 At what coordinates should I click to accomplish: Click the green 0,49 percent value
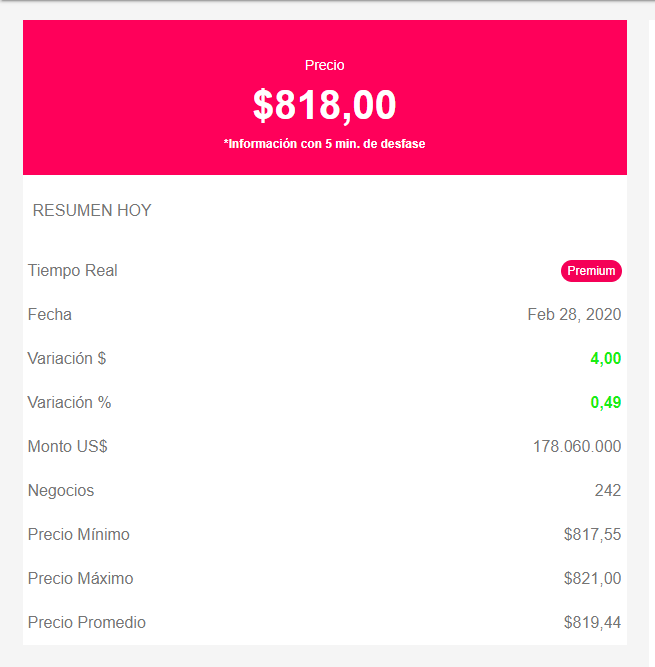(606, 402)
